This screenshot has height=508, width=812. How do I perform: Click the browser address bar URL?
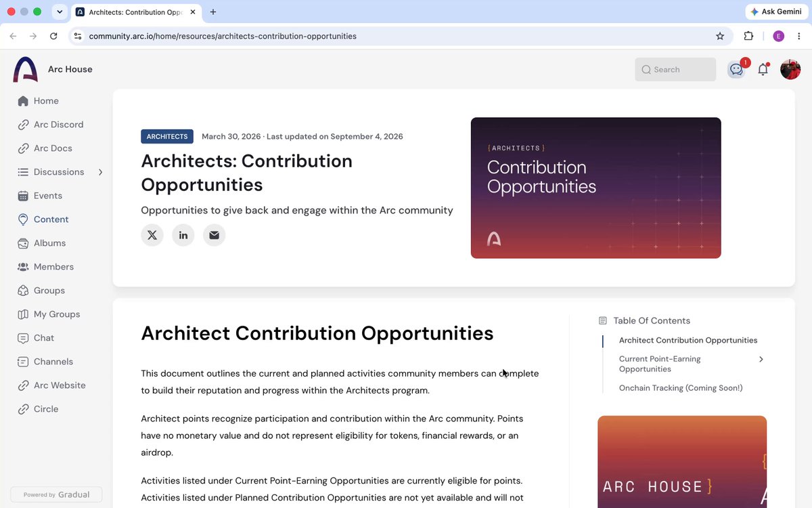click(223, 36)
